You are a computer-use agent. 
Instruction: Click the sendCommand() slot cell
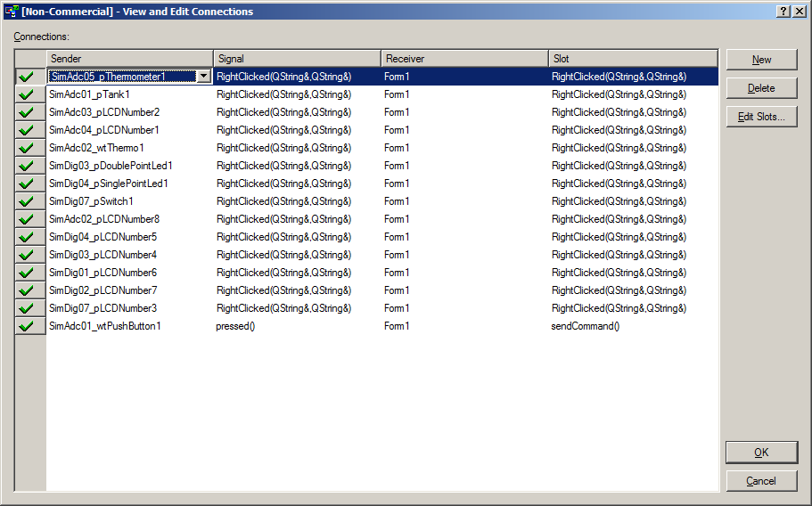[634, 326]
